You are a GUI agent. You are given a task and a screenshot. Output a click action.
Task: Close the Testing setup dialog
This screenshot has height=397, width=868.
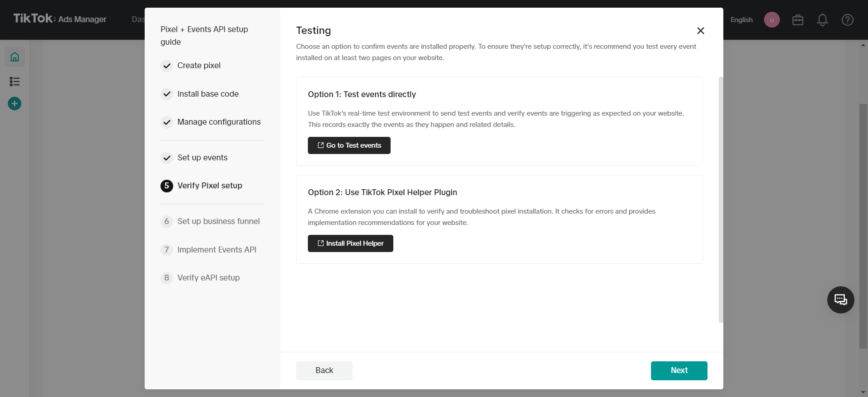[700, 31]
